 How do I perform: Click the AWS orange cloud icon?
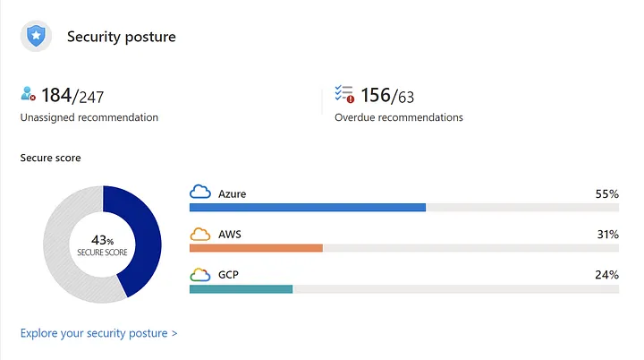pyautogui.click(x=200, y=234)
